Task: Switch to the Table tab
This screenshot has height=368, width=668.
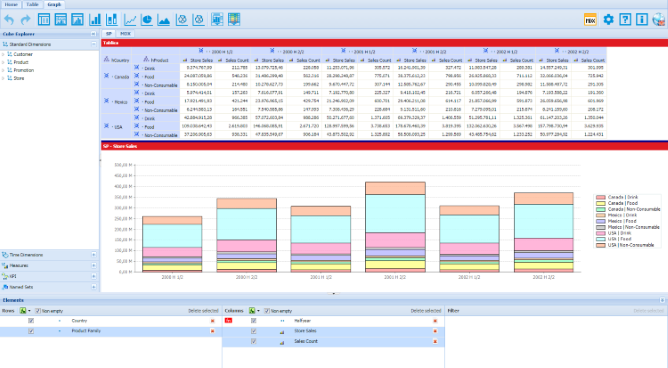Action: 32,4
